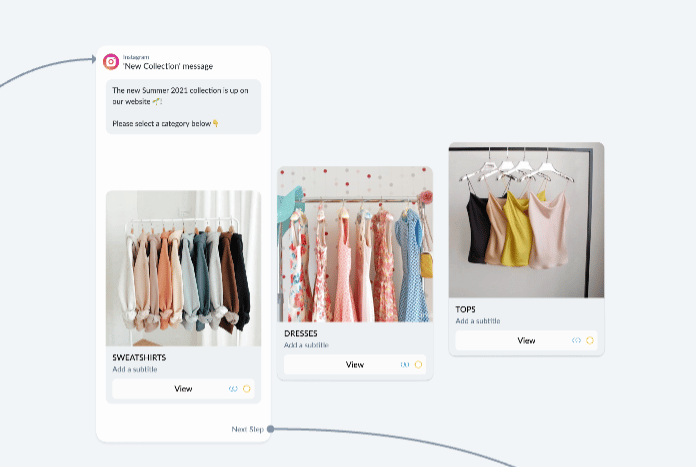The image size is (696, 467).
Task: Select the Dresses product image
Action: [355, 244]
